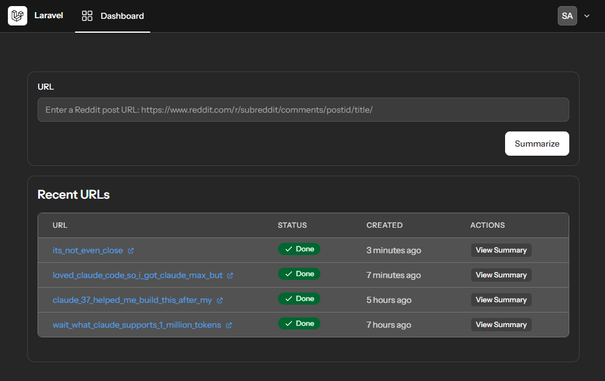View Summary for claude_37_helped_me_build_this_after_my
Image resolution: width=605 pixels, height=381 pixels.
(x=501, y=300)
